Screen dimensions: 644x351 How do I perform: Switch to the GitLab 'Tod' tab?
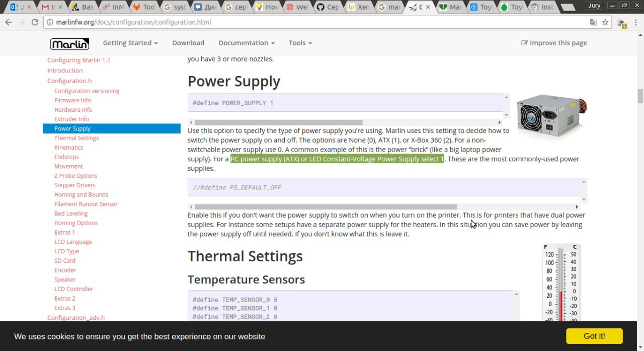pos(143,7)
